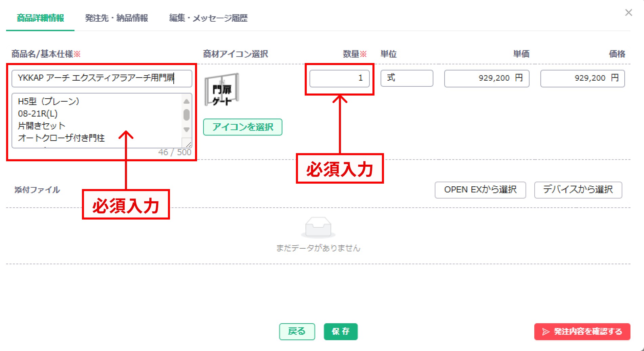This screenshot has height=351, width=644.
Task: Click the specification scrollbar down arrow
Action: [x=186, y=129]
